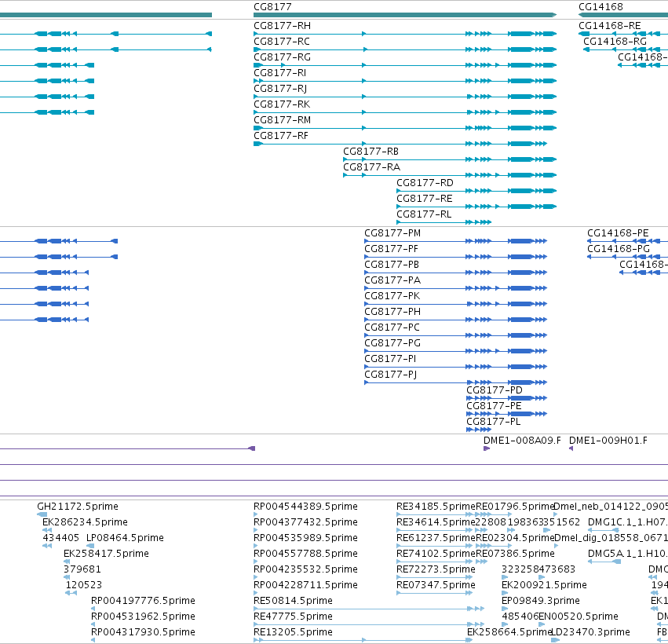Click transcript label CG8177-RA
Screen dimensions: 668x644
click(371, 167)
